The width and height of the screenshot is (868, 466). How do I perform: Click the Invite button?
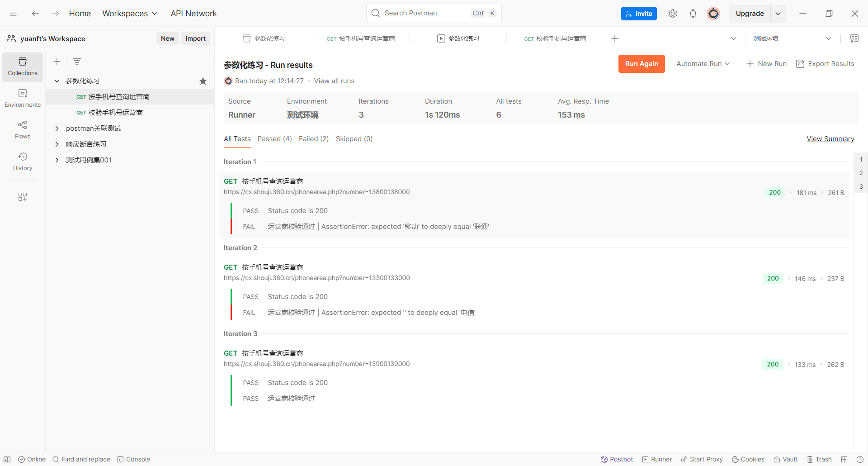639,14
